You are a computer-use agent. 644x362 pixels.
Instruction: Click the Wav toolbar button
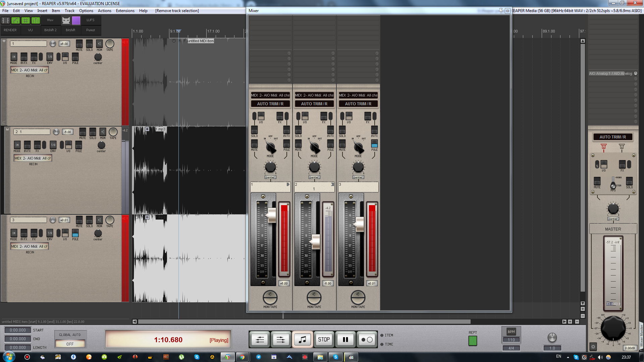click(x=50, y=20)
